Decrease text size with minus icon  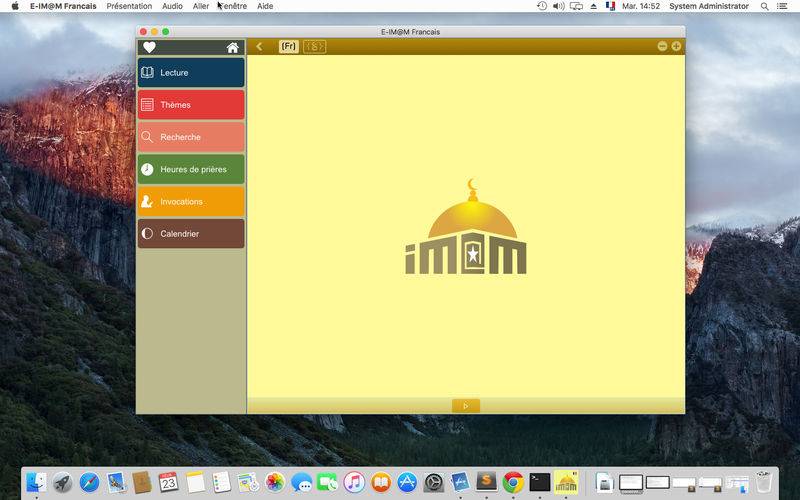(662, 46)
